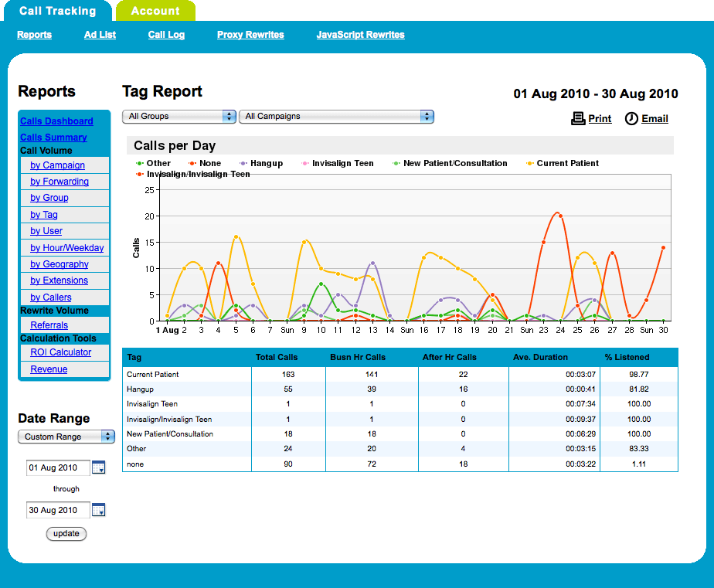The height and width of the screenshot is (588, 714).
Task: Click the clock icon beside Email
Action: coord(631,118)
